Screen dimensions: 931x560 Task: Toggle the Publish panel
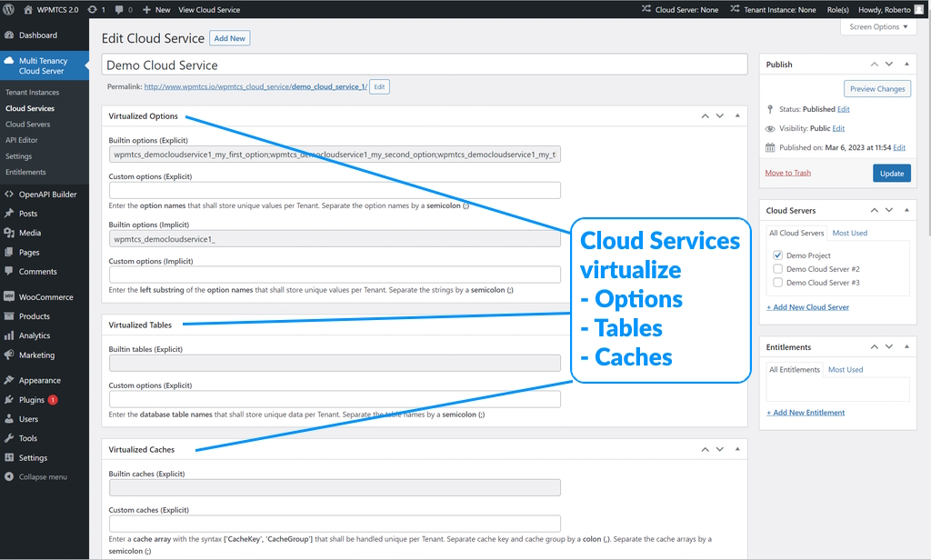(x=906, y=65)
